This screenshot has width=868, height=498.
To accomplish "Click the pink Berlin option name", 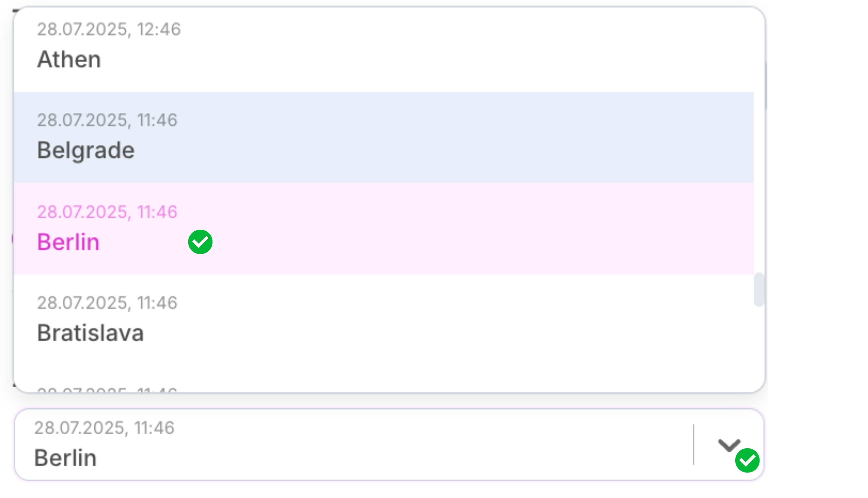I will point(68,242).
